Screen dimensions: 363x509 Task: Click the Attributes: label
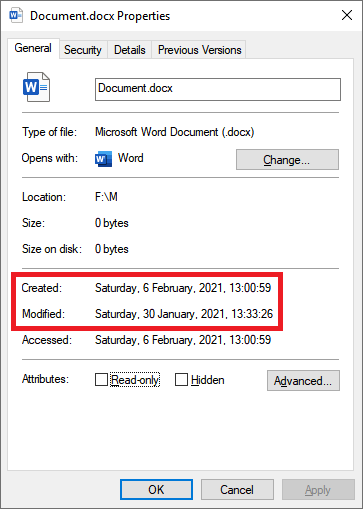[x=45, y=379]
